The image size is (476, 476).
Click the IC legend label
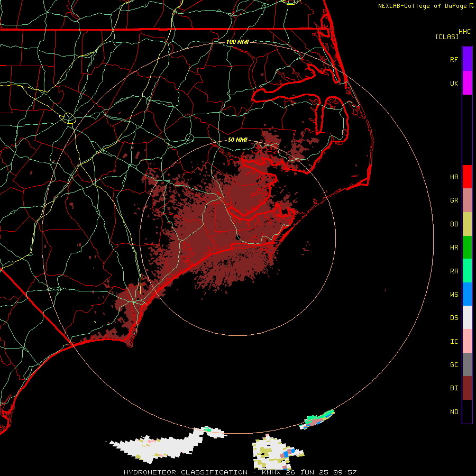point(454,342)
